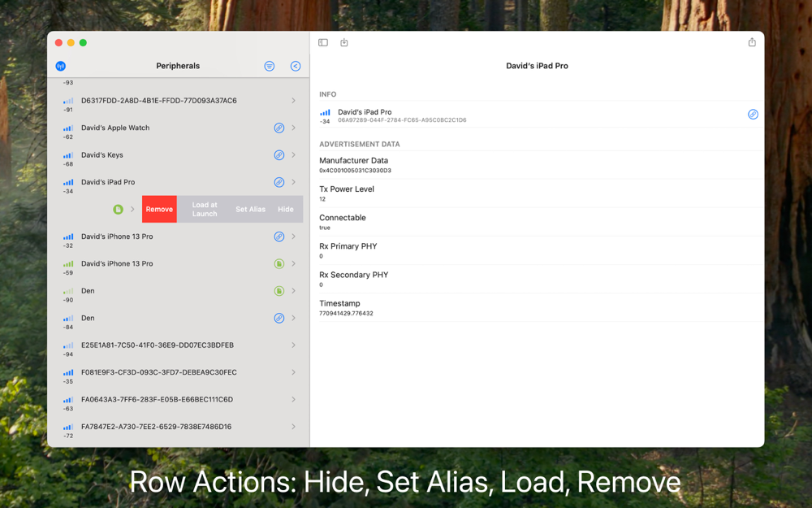Open chevron on Den -90 row
The width and height of the screenshot is (812, 508).
click(x=294, y=291)
